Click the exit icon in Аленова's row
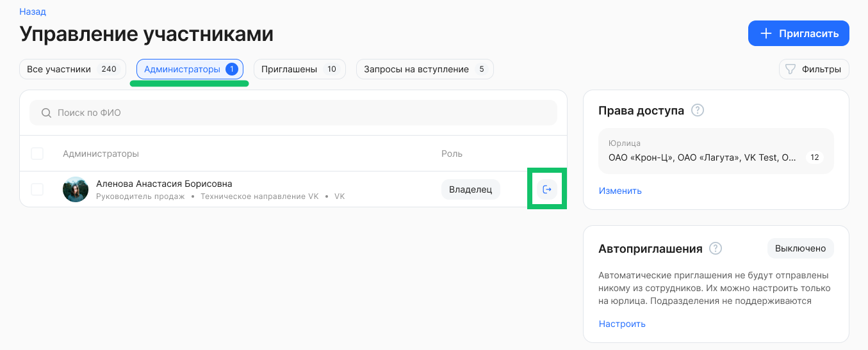 coord(546,189)
